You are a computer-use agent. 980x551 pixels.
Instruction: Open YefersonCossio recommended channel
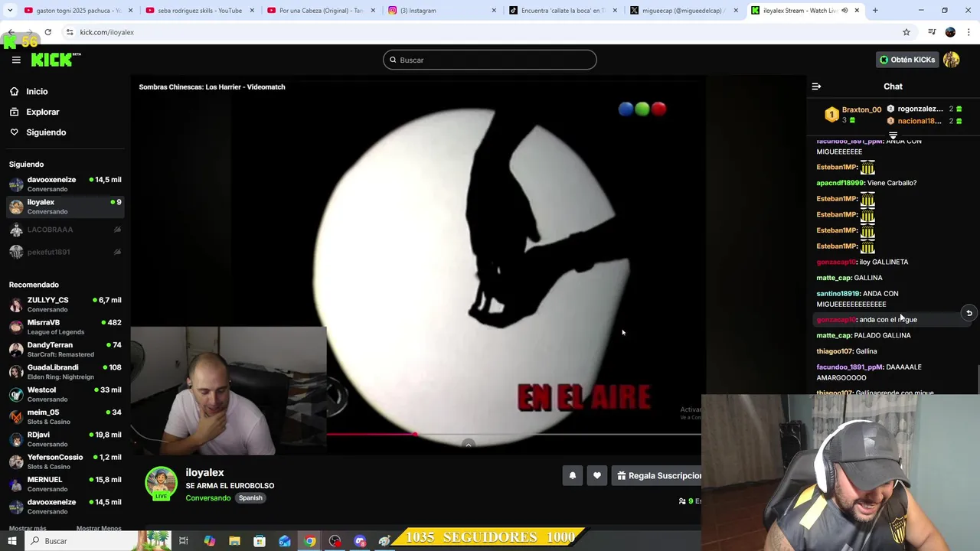pyautogui.click(x=64, y=461)
